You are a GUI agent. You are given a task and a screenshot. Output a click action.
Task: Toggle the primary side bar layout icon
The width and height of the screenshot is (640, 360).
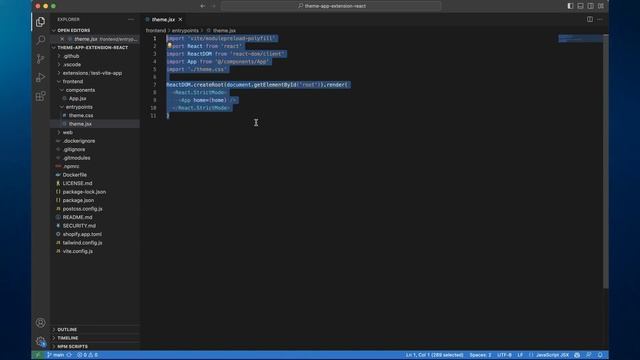click(570, 6)
